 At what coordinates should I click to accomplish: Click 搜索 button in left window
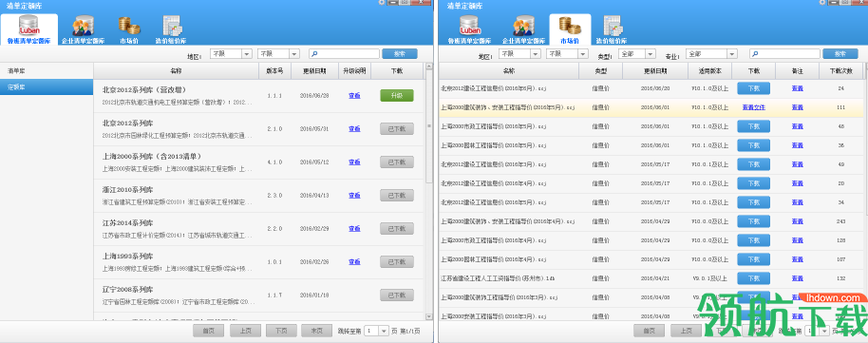(400, 54)
